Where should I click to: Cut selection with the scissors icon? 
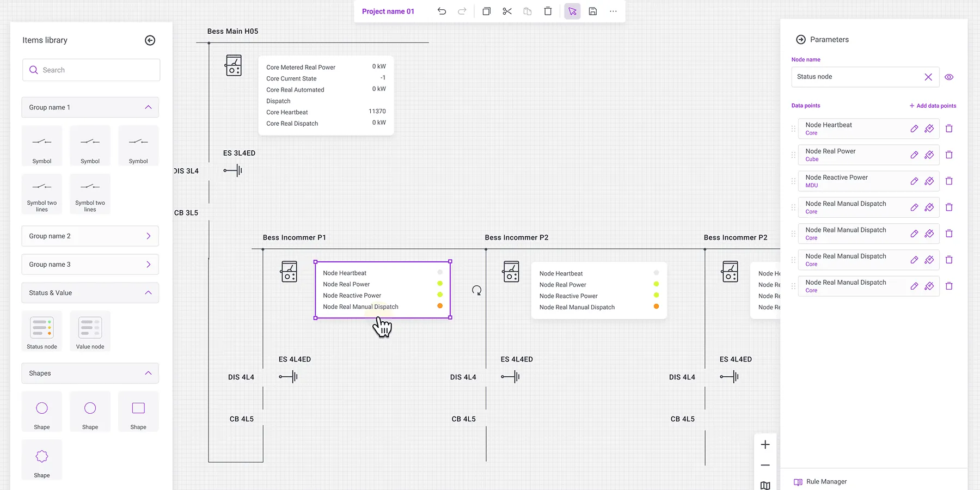pyautogui.click(x=507, y=11)
